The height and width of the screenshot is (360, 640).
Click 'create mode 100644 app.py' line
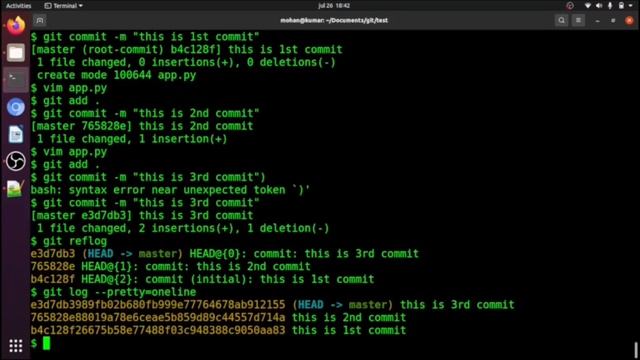pos(116,75)
